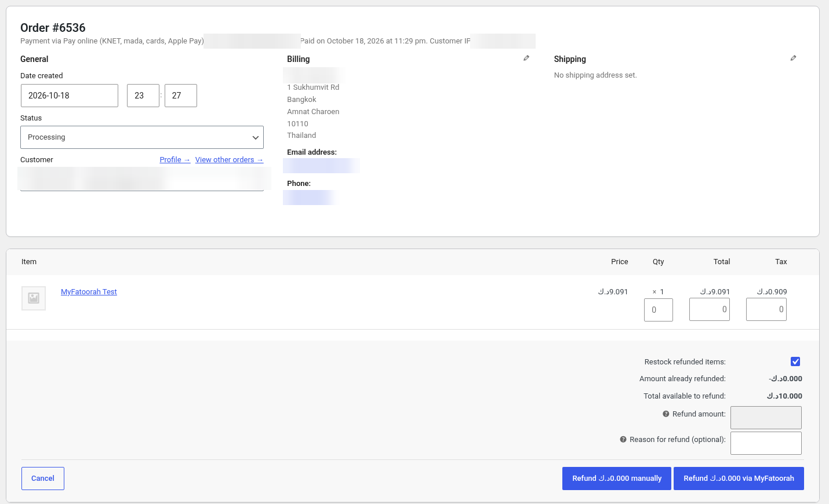Viewport: 829px width, 504px height.
Task: Click the Price column header
Action: point(620,262)
